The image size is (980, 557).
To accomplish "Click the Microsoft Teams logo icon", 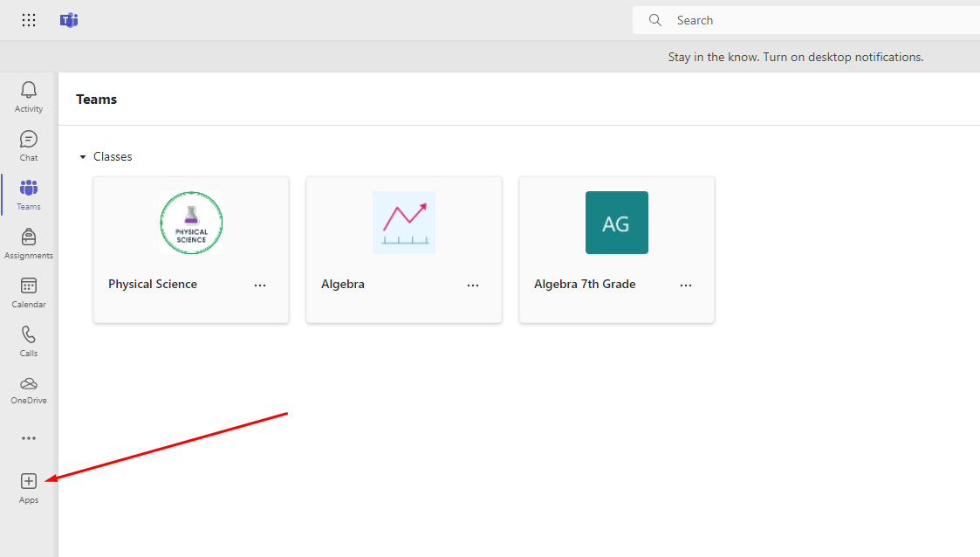I will 69,20.
